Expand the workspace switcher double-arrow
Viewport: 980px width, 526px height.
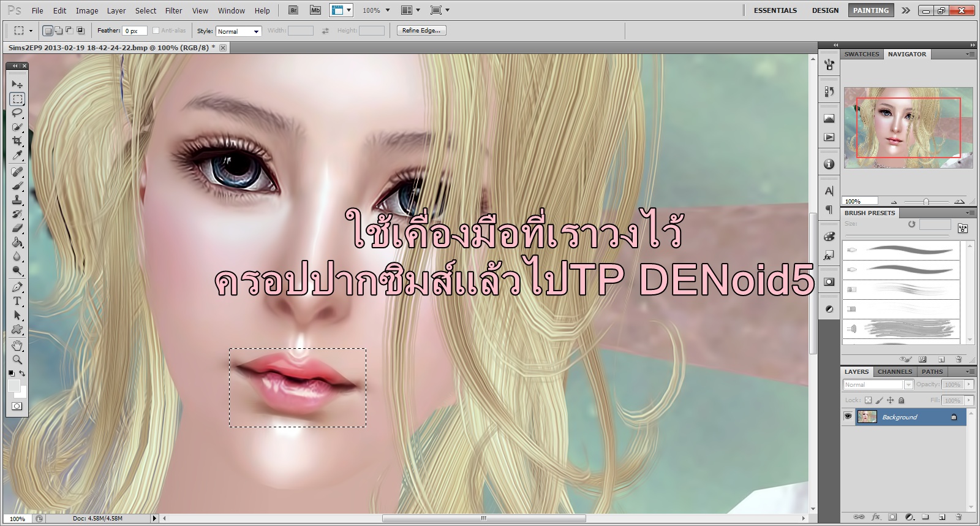pyautogui.click(x=906, y=10)
